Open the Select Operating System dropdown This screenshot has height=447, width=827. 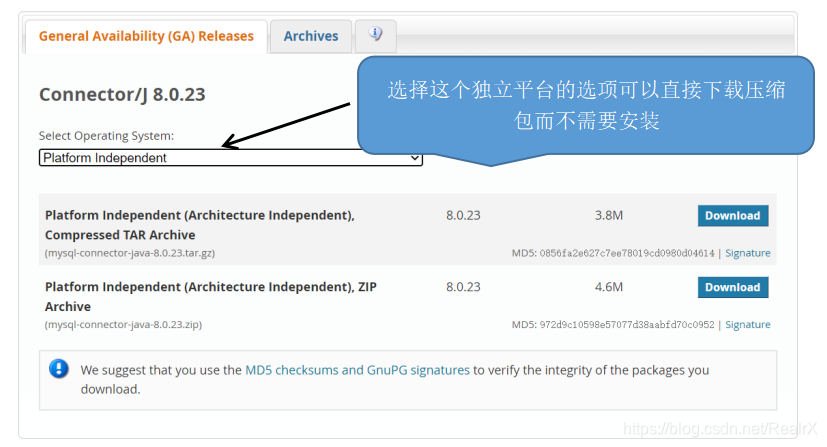[230, 158]
